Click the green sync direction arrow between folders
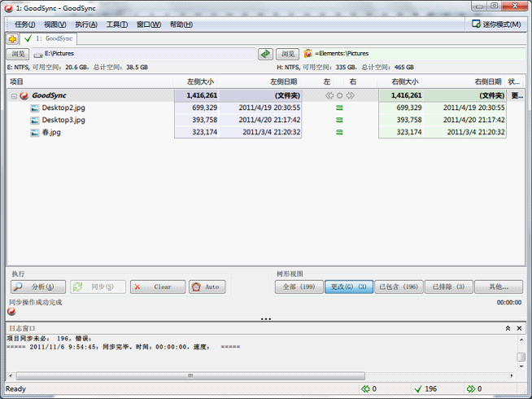The image size is (532, 399). tap(265, 54)
